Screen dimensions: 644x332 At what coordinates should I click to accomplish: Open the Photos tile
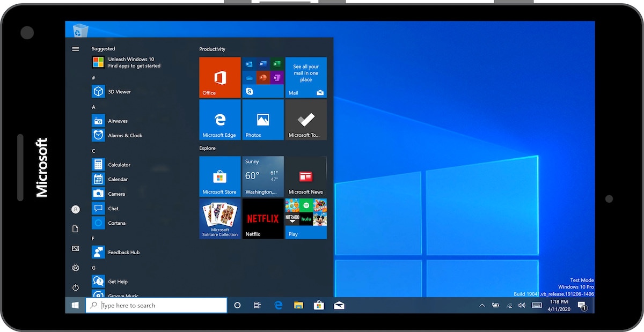pos(263,120)
